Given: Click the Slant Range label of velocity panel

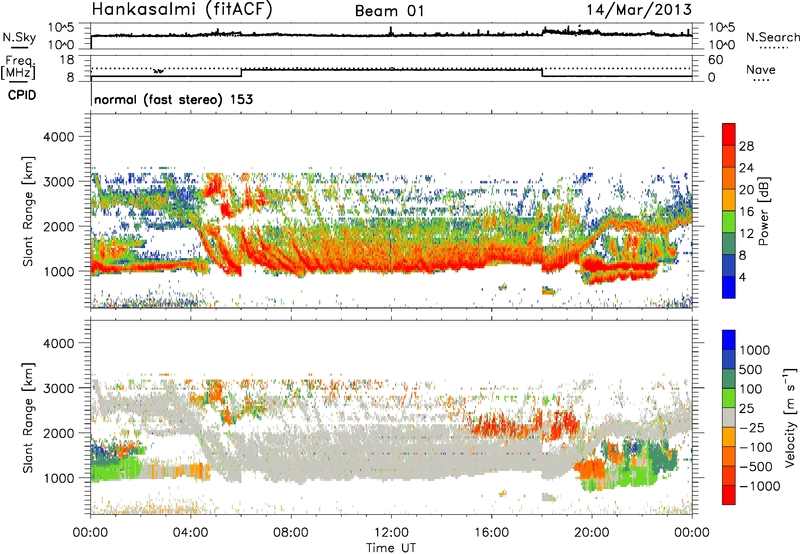Looking at the screenshot, I should tap(28, 418).
